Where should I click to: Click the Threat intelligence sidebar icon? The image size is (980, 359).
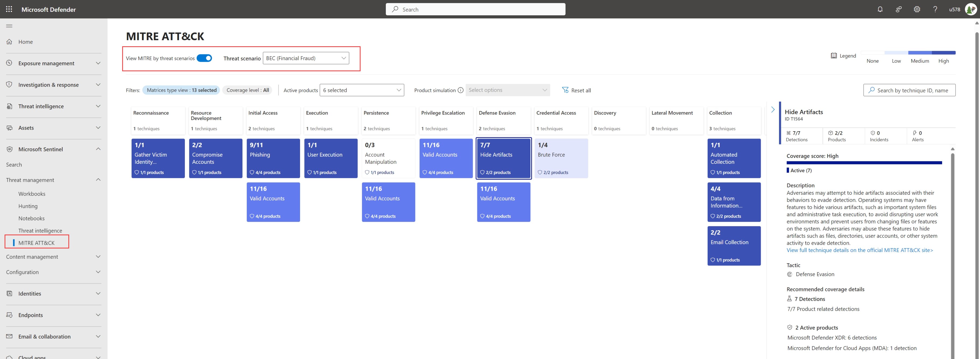(10, 105)
